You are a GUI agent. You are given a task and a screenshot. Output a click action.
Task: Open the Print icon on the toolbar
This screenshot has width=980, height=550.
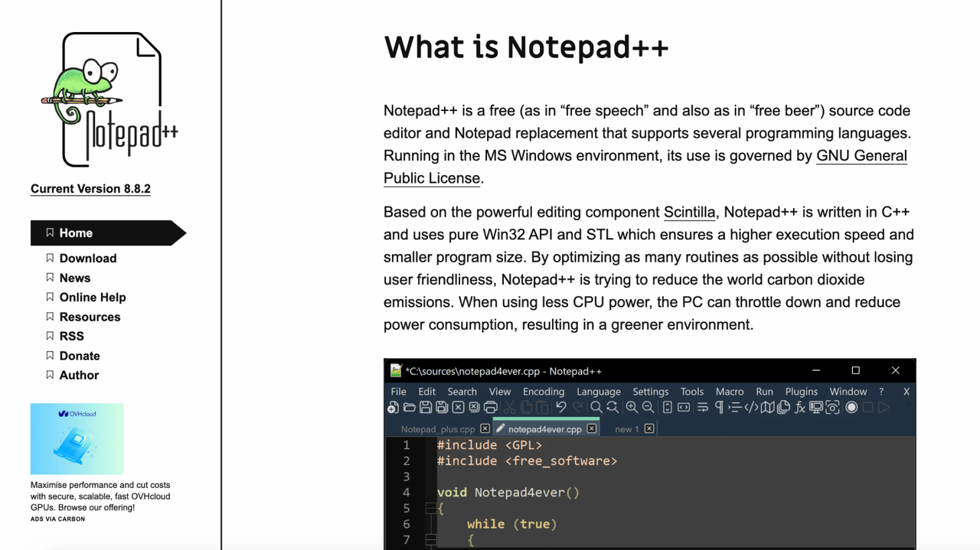(491, 408)
